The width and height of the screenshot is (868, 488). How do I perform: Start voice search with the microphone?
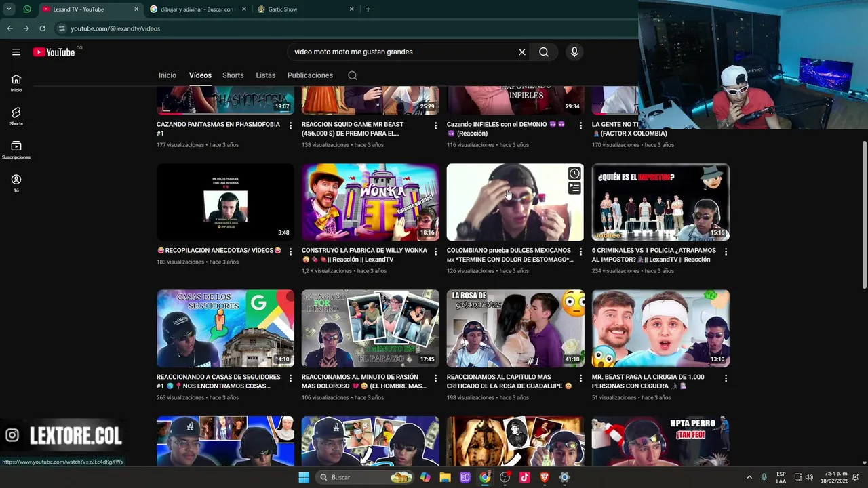point(574,52)
